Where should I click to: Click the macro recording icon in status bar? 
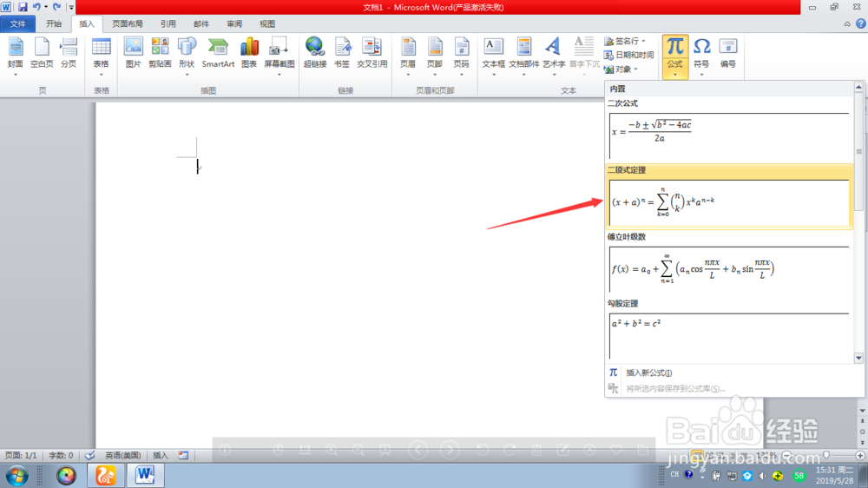click(x=183, y=455)
